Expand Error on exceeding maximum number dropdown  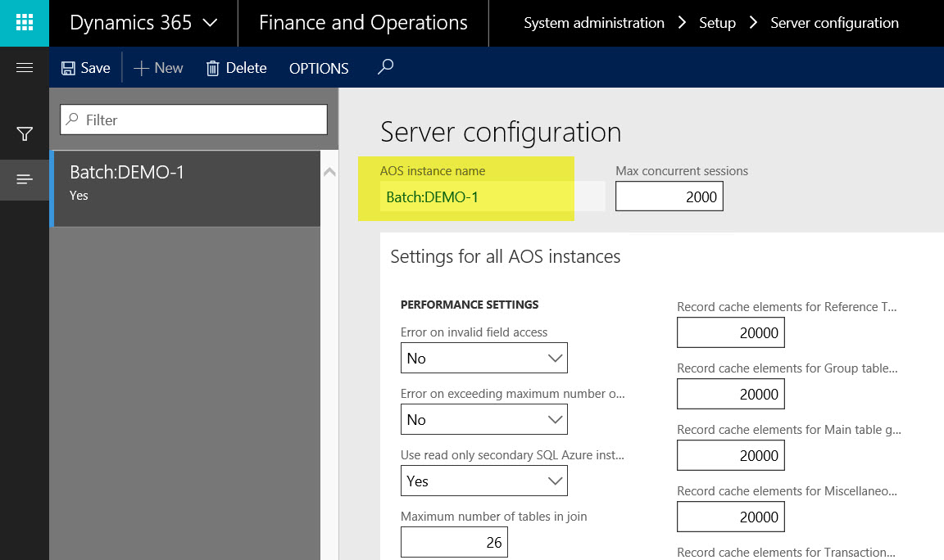pyautogui.click(x=483, y=419)
